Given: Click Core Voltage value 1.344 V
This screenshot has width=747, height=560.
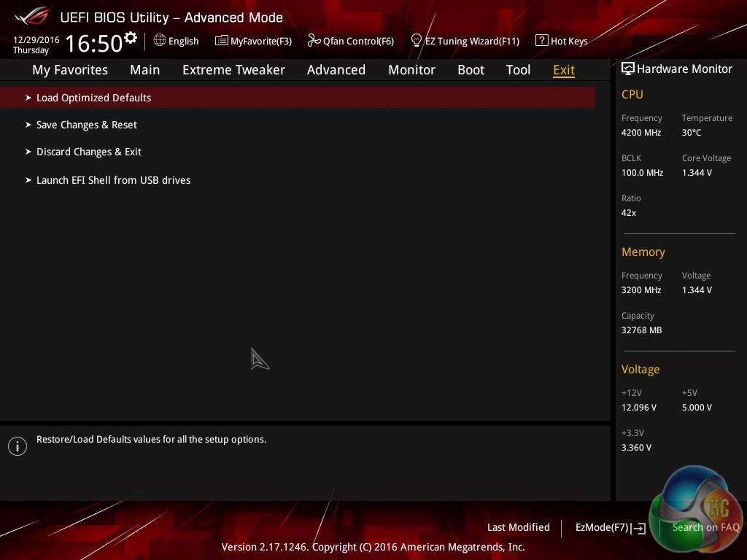Looking at the screenshot, I should tap(697, 172).
